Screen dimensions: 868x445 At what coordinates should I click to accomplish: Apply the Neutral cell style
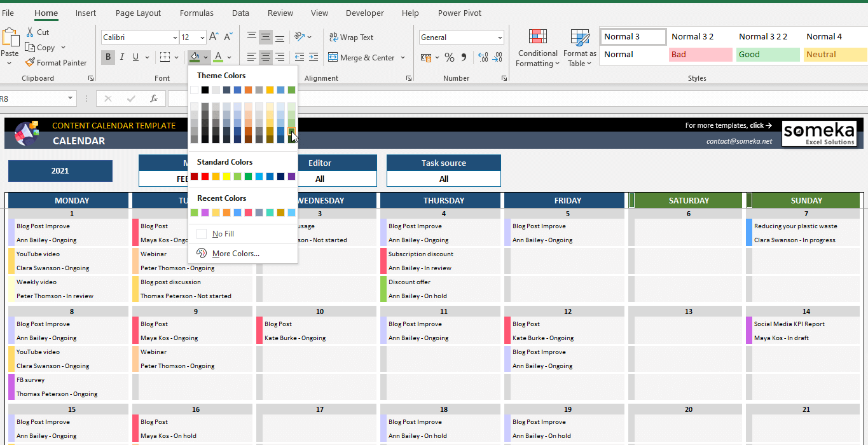pos(835,55)
